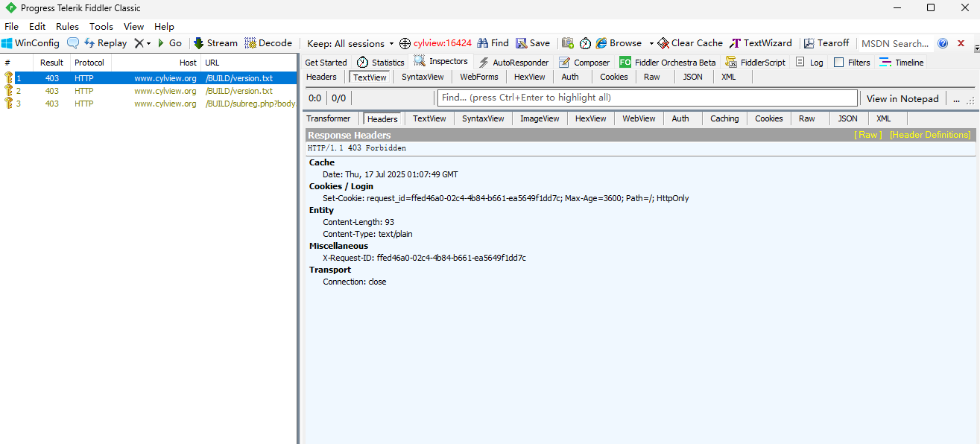The width and height of the screenshot is (980, 444).
Task: Launch the TextWizard tool
Action: pyautogui.click(x=761, y=43)
